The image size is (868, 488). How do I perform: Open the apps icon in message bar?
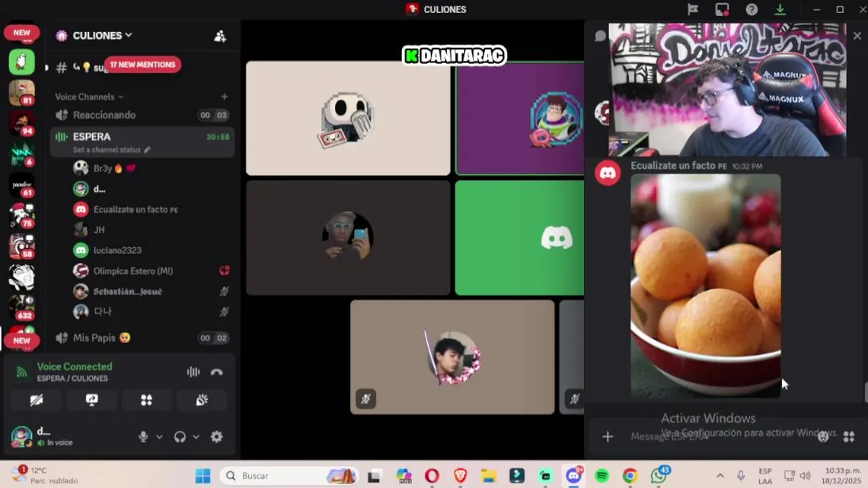pos(848,436)
